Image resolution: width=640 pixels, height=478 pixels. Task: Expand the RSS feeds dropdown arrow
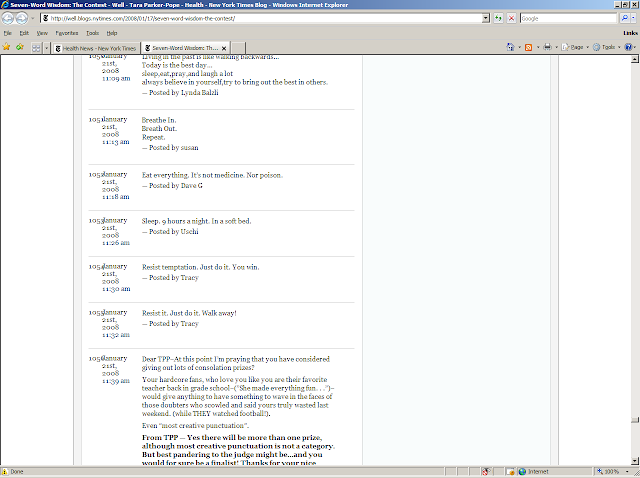538,47
